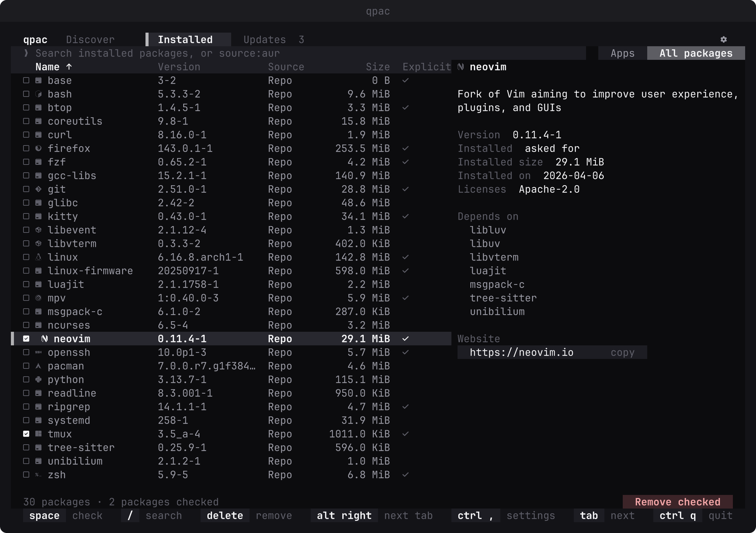The image size is (756, 533).
Task: Open the https://neovim.io link
Action: (x=522, y=352)
